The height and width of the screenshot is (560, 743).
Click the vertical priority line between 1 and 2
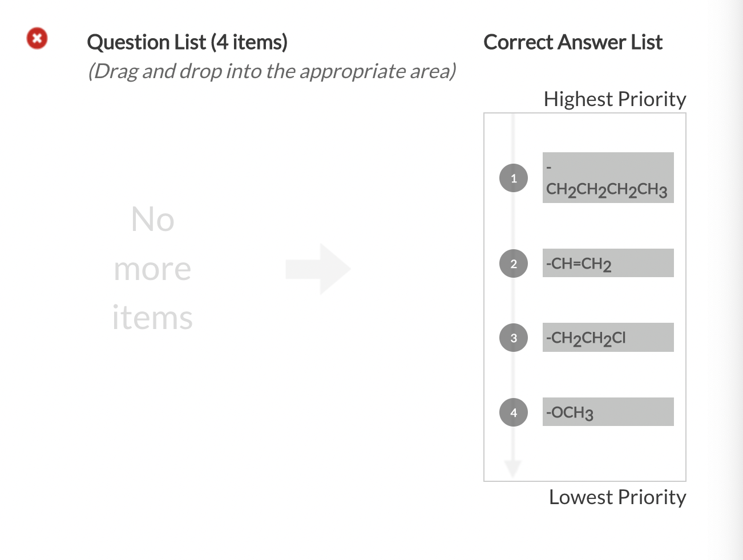pyautogui.click(x=513, y=221)
